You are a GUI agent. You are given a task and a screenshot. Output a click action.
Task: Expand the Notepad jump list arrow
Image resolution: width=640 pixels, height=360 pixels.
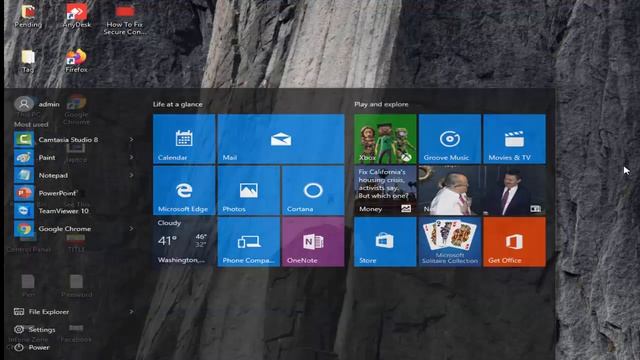(x=131, y=175)
